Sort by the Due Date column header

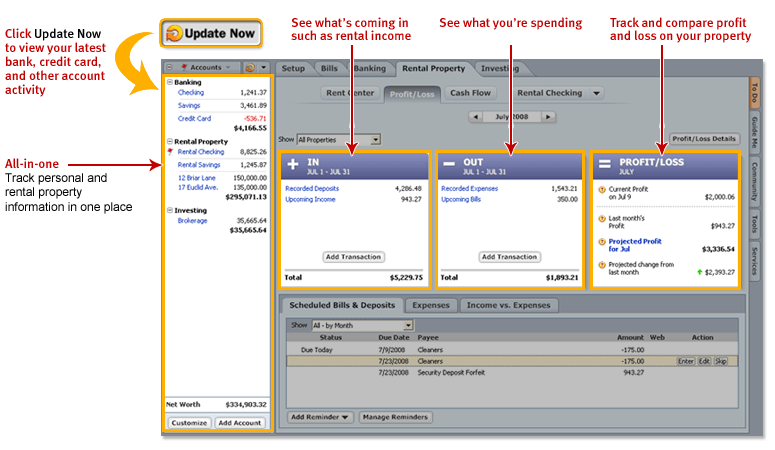[393, 338]
